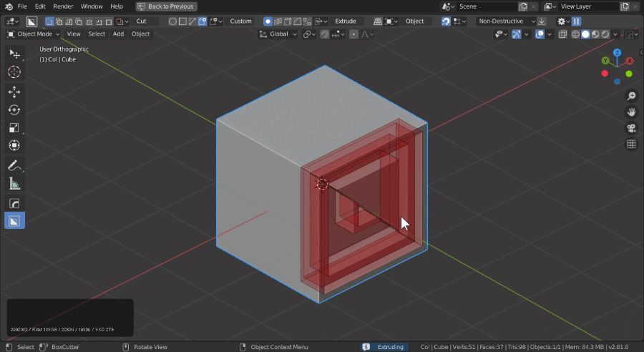644x352 pixels.
Task: Select the Measure tool
Action: 14,184
